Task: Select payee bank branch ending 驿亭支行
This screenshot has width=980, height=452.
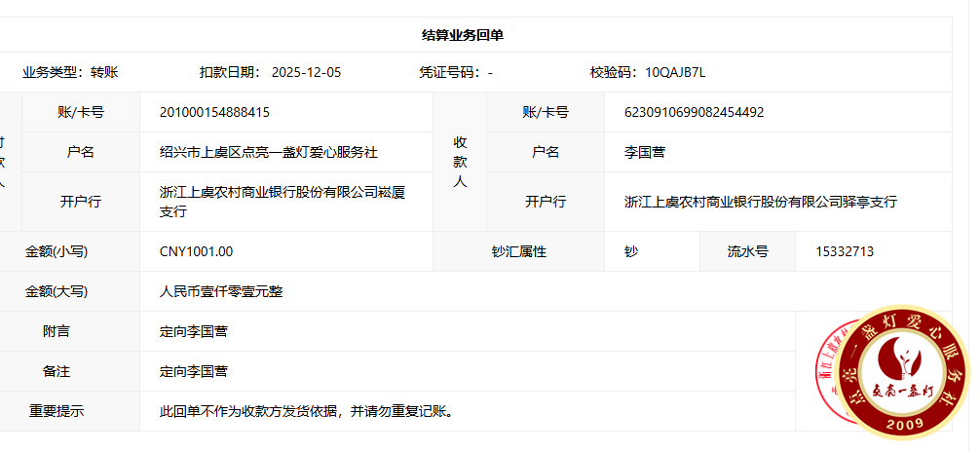Action: (x=761, y=202)
